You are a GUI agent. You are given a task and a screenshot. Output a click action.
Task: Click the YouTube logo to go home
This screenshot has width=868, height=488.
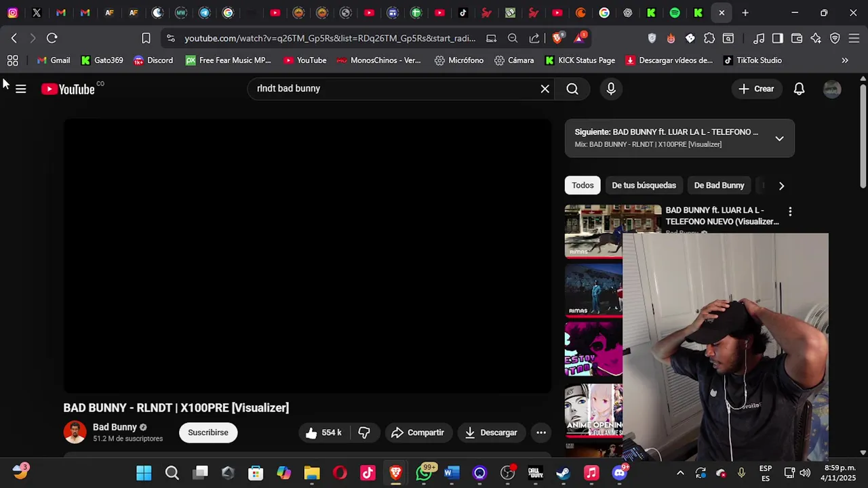(68, 89)
